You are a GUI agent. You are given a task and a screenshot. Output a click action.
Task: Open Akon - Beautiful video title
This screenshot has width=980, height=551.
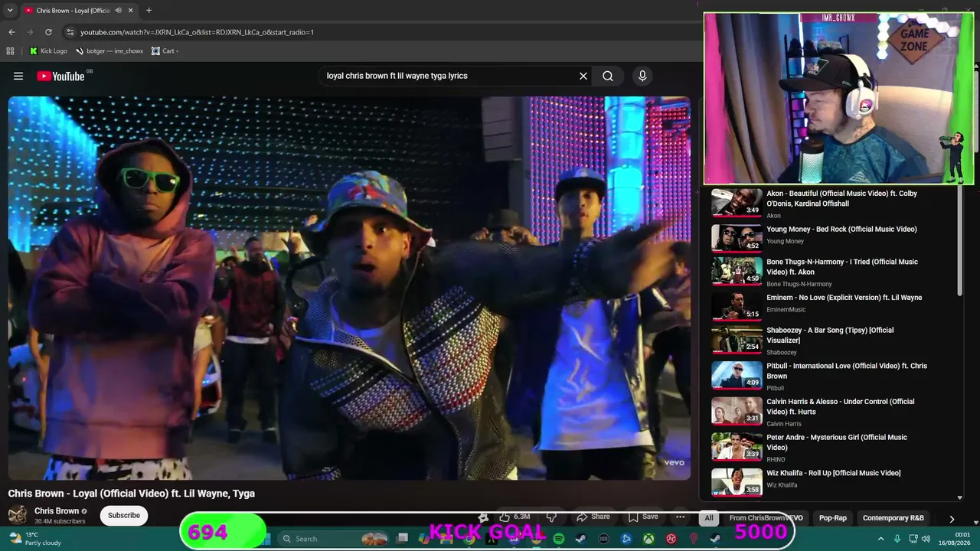(x=841, y=199)
